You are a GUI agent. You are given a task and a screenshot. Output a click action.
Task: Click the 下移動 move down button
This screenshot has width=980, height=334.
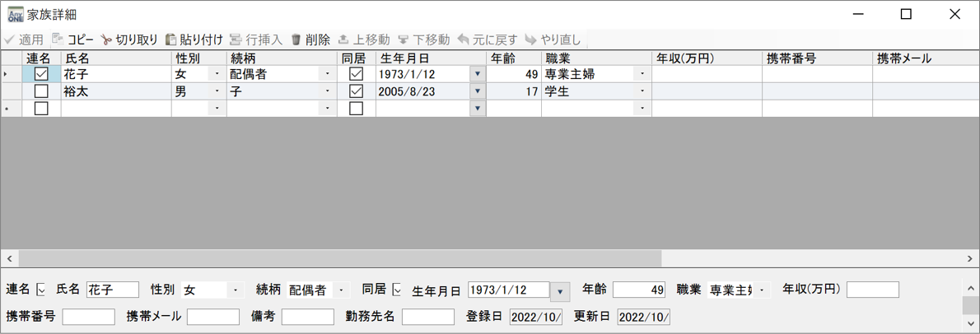pos(424,40)
